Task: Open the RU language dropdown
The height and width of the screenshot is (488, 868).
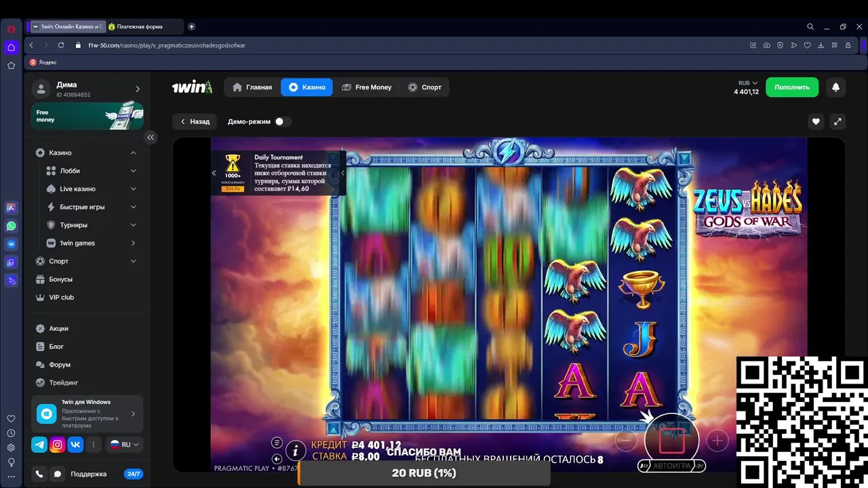Action: tap(124, 445)
